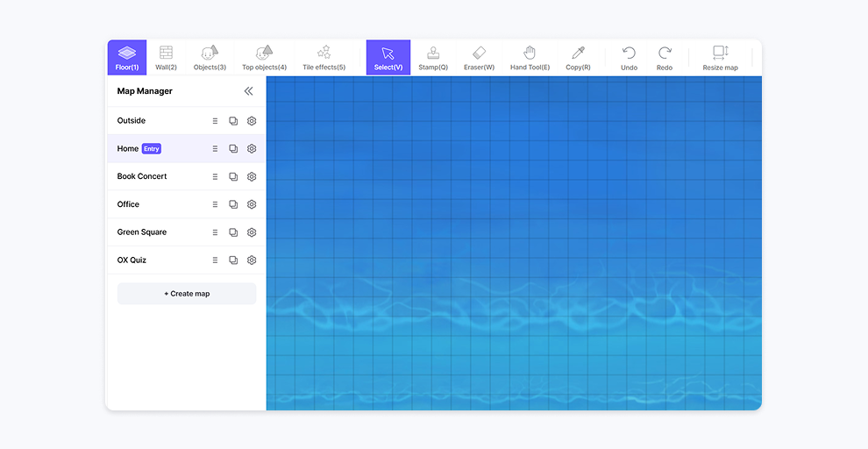Open settings for the Office map
Viewport: 868px width, 449px height.
(252, 204)
